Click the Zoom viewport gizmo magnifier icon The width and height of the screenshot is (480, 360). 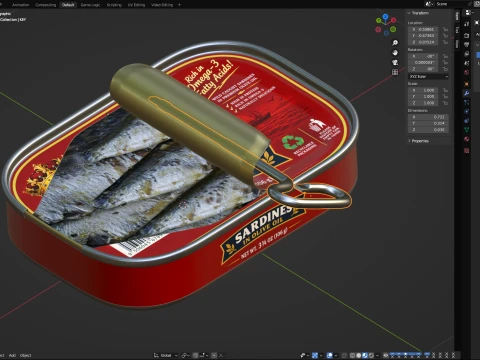(395, 43)
